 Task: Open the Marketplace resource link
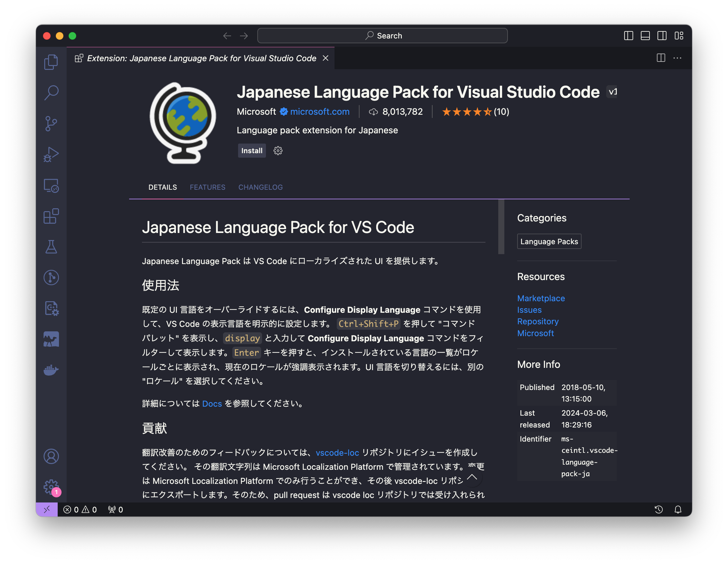[541, 298]
